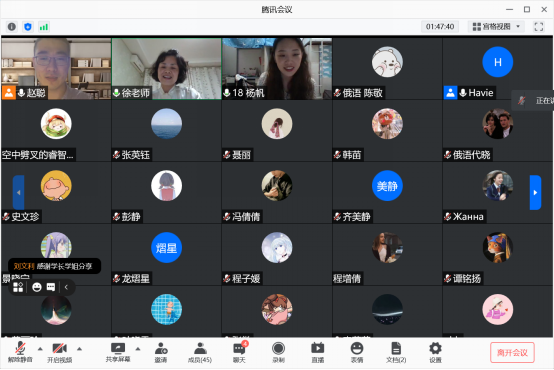Image resolution: width=554 pixels, height=370 pixels.
Task: Select 徐老师's video tile
Action: [x=166, y=68]
